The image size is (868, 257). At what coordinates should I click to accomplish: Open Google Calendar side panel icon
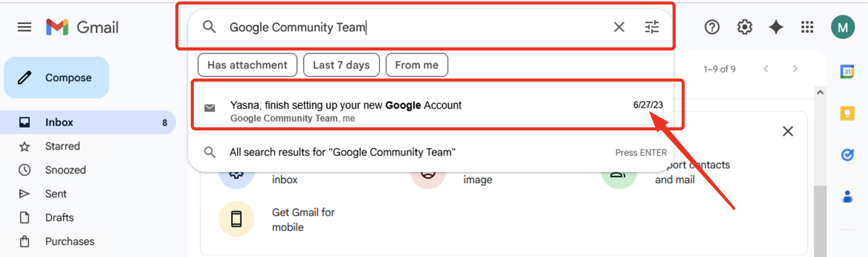847,72
